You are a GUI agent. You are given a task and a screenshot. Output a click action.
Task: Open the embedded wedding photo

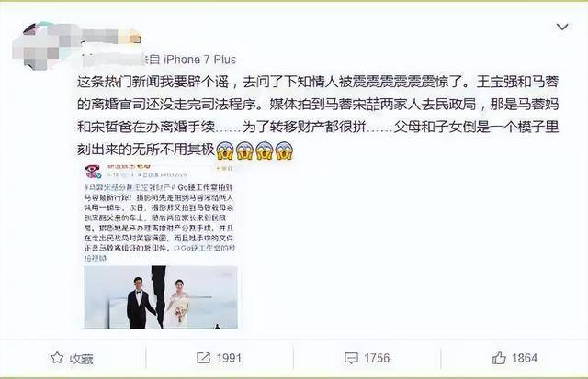coord(161,297)
